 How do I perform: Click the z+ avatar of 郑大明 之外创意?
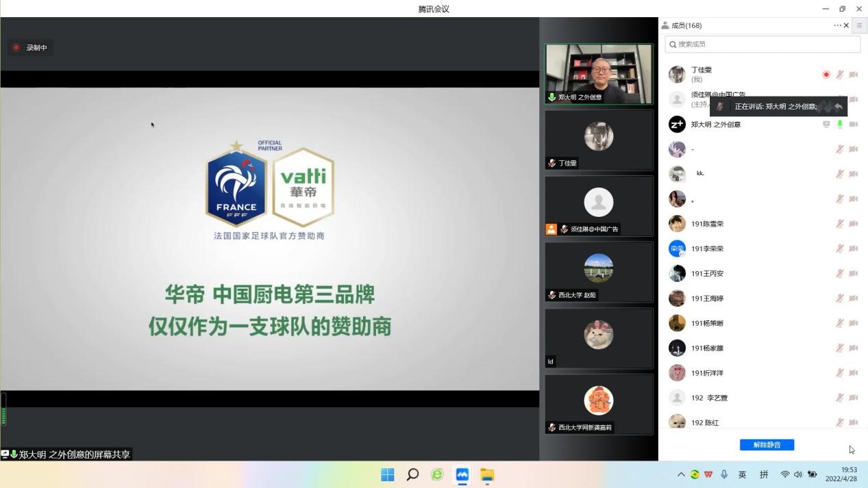(677, 125)
